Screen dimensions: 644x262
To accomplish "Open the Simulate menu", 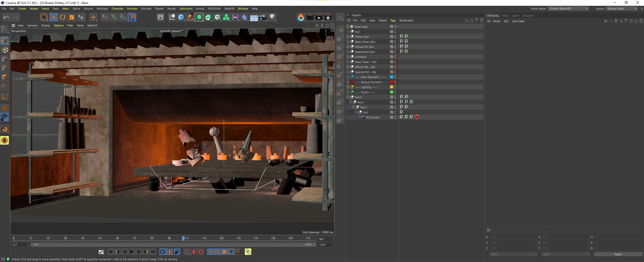I will (146, 9).
